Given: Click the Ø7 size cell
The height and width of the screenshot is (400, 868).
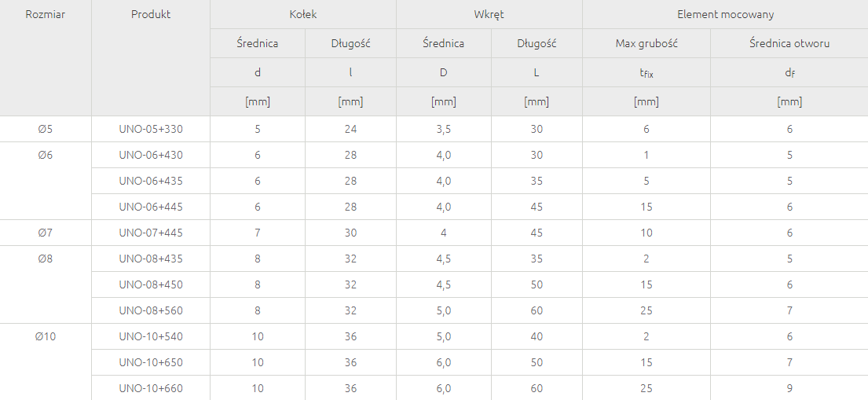Looking at the screenshot, I should [45, 233].
